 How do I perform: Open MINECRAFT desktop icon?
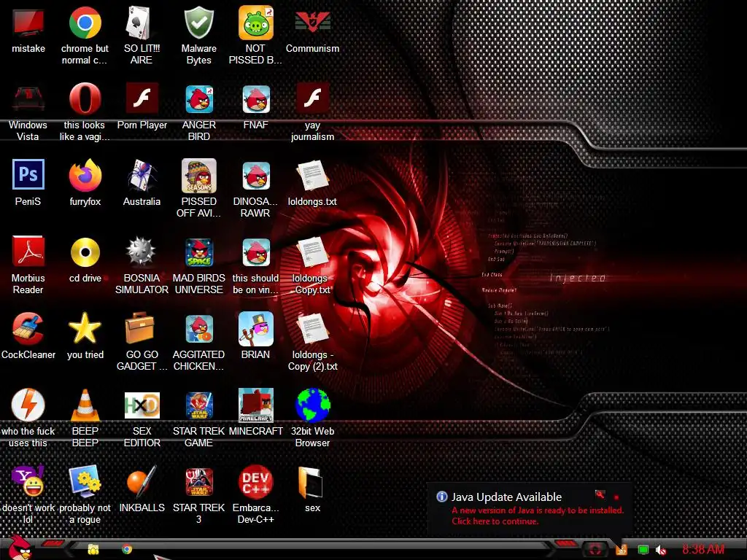click(x=255, y=405)
